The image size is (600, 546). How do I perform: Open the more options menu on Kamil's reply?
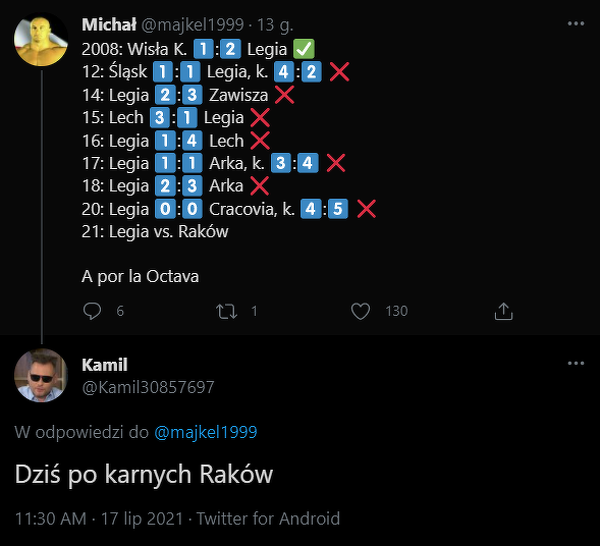575,362
